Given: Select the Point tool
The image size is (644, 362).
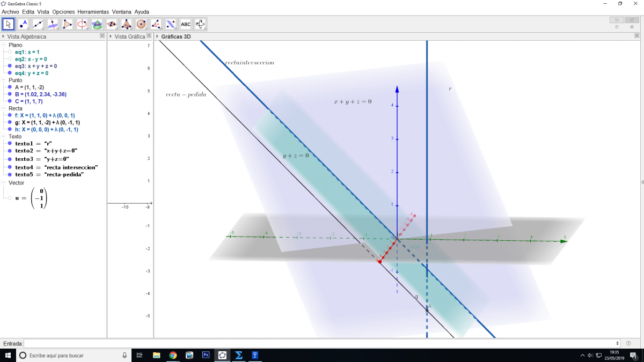Looking at the screenshot, I should click(x=23, y=24).
